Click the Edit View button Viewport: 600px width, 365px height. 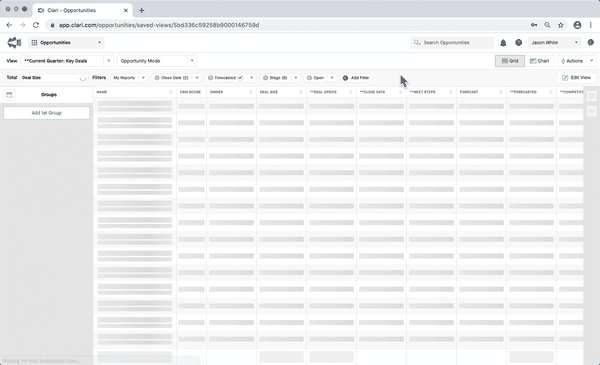576,78
